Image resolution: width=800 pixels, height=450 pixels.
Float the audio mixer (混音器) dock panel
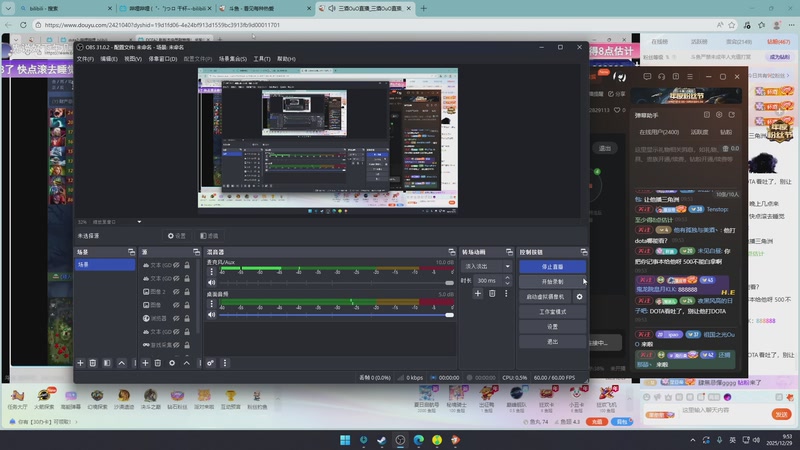(452, 252)
